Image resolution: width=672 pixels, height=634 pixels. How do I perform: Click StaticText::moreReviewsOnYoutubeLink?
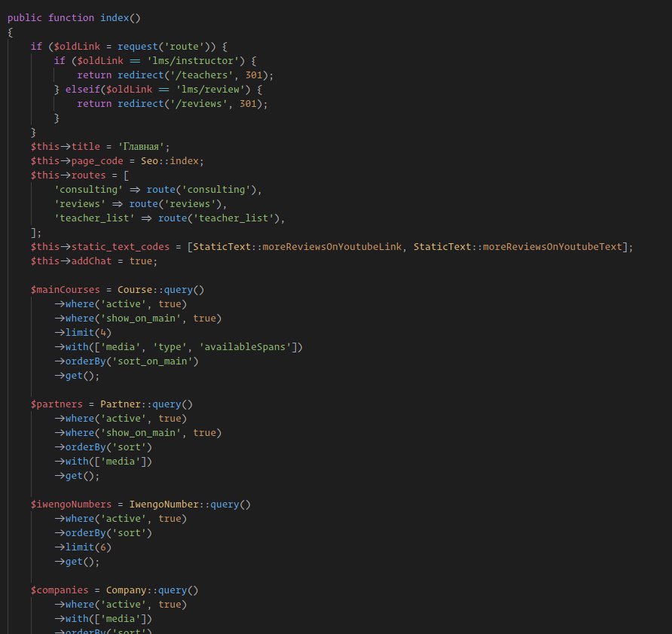(x=298, y=247)
